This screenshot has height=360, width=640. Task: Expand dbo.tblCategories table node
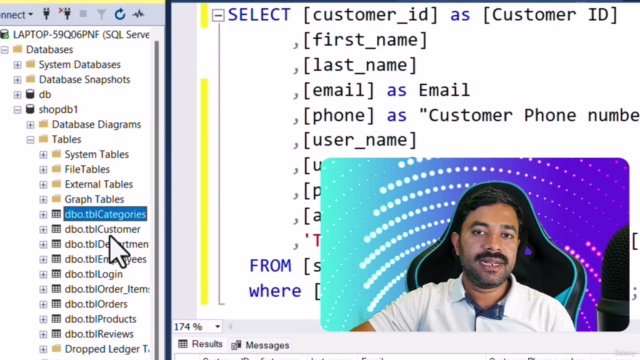[x=43, y=215]
